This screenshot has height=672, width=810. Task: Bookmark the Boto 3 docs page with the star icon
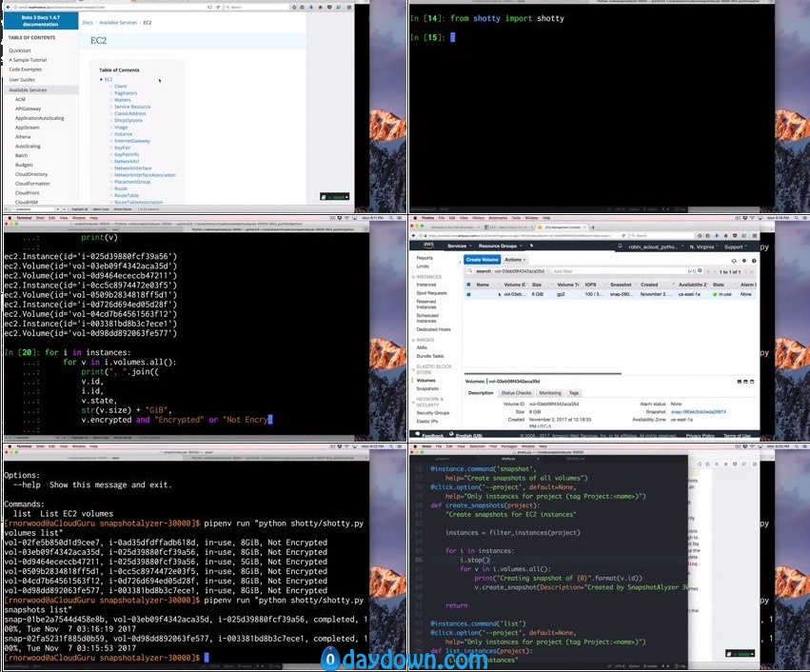(294, 8)
